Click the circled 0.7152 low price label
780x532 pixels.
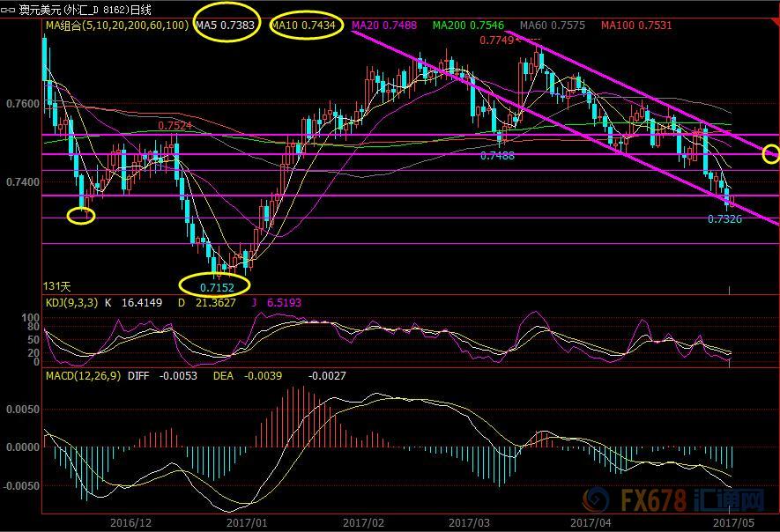214,285
